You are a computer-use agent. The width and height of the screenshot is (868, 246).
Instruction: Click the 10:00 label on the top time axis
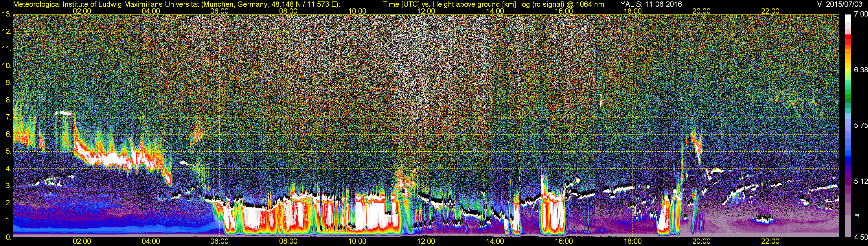pyautogui.click(x=357, y=11)
